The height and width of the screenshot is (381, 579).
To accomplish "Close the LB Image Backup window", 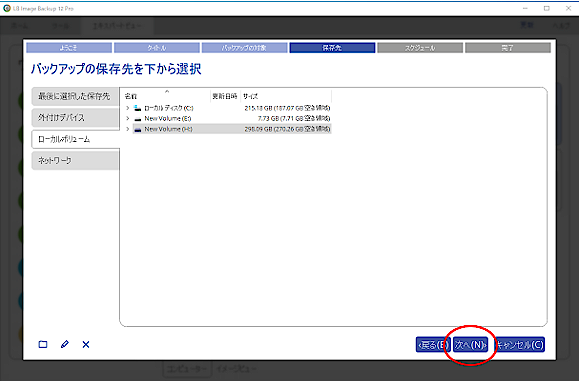I will click(x=568, y=8).
